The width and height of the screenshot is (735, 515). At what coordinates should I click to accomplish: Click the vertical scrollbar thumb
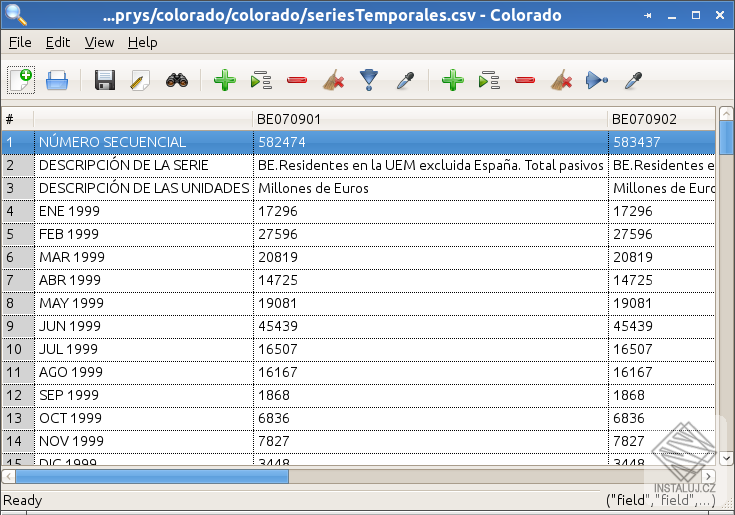(726, 137)
